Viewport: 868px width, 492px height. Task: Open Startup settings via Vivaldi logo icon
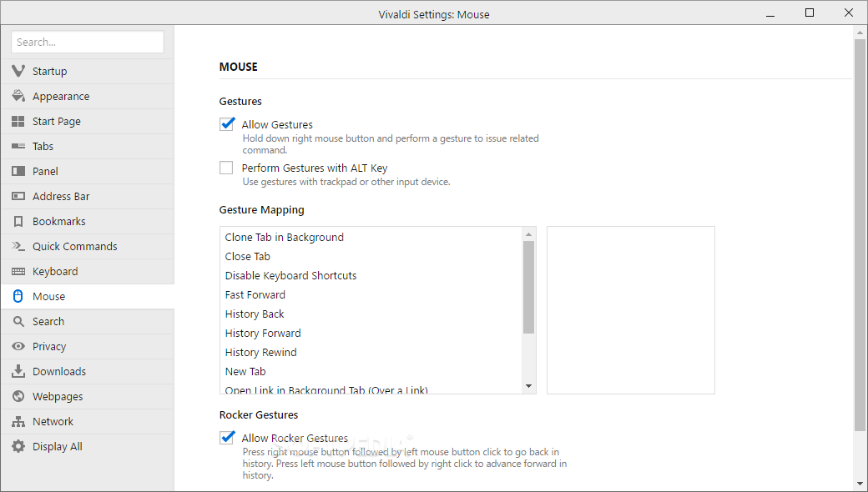tap(18, 72)
